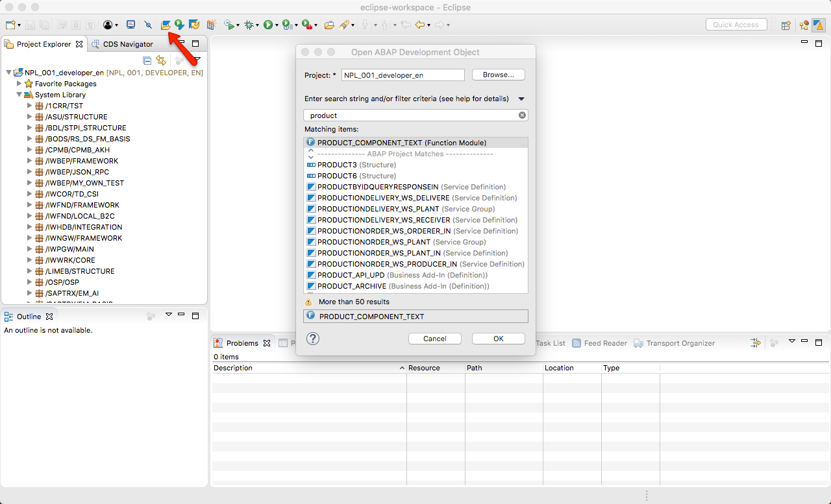Open the Transport Organizer tab

(674, 343)
